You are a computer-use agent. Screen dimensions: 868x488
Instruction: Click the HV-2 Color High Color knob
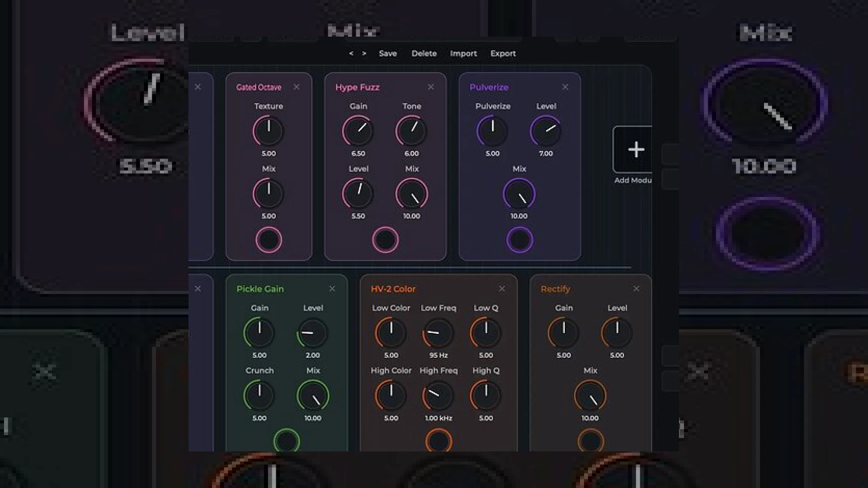[x=391, y=395]
